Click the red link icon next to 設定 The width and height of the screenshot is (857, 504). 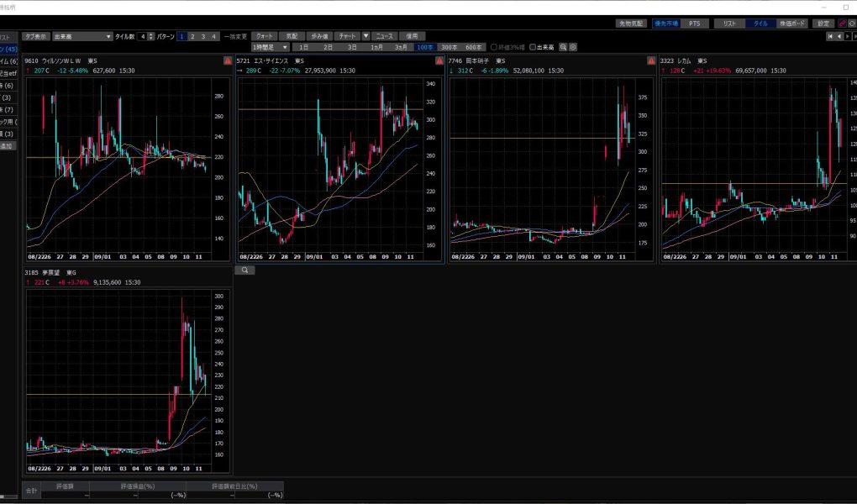(842, 24)
